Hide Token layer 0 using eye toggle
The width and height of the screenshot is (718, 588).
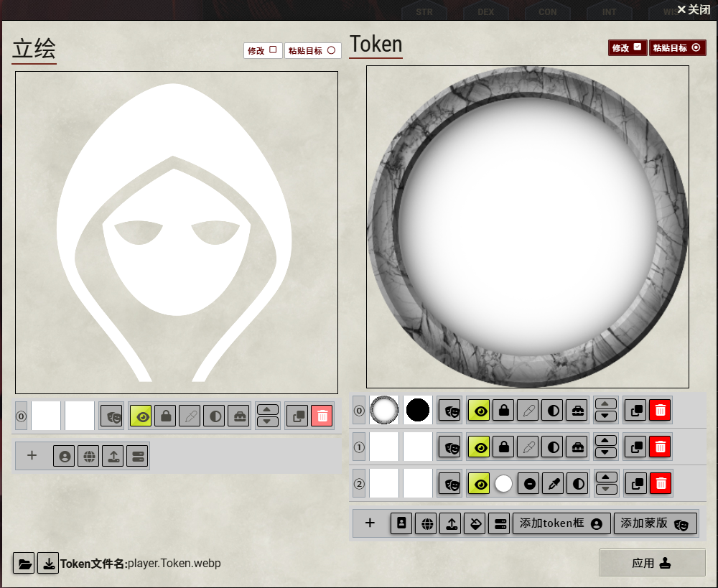click(x=480, y=411)
